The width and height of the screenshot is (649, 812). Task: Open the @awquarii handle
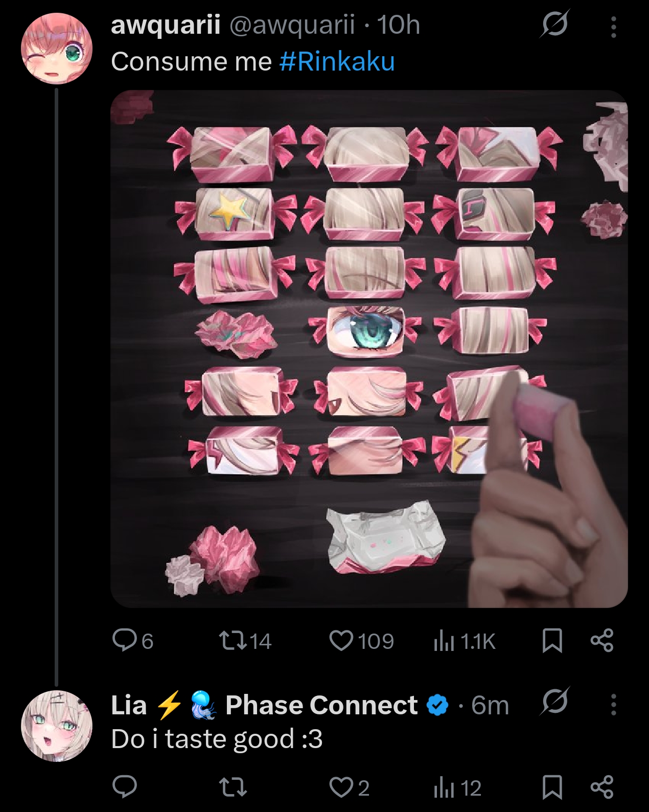292,25
